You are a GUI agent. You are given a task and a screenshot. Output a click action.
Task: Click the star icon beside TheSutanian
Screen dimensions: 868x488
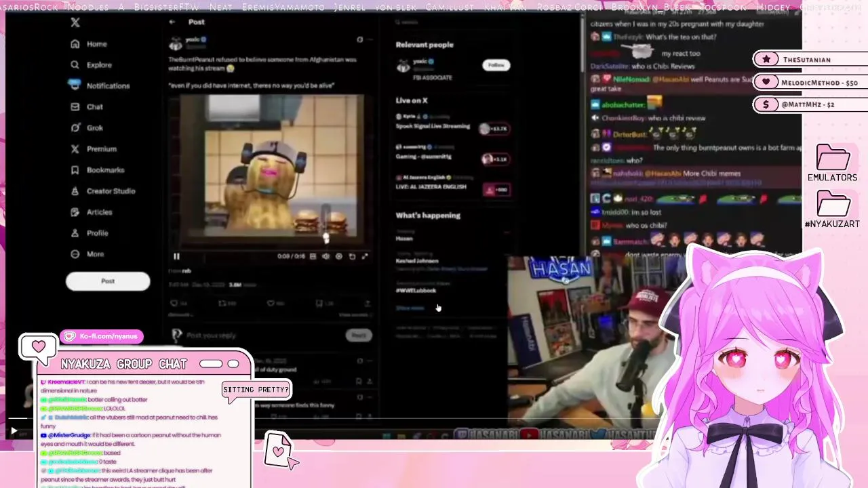click(766, 60)
